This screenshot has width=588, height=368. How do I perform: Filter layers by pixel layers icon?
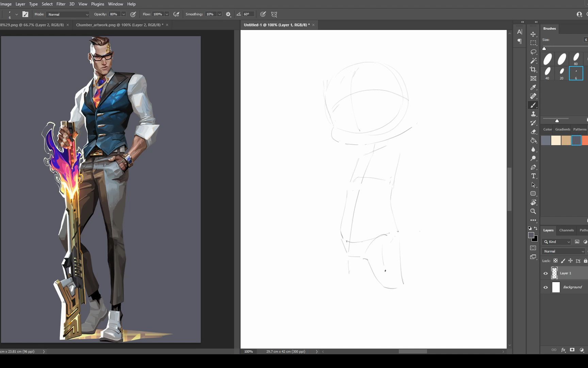(x=577, y=242)
